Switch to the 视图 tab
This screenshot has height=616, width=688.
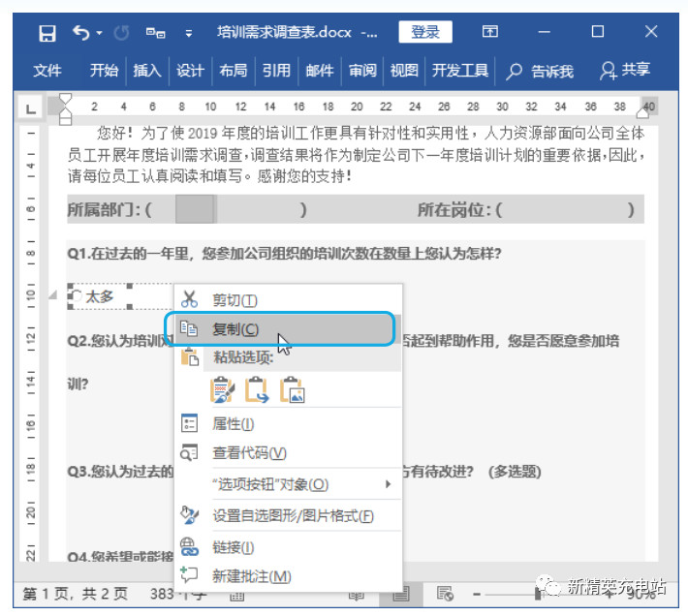click(404, 71)
